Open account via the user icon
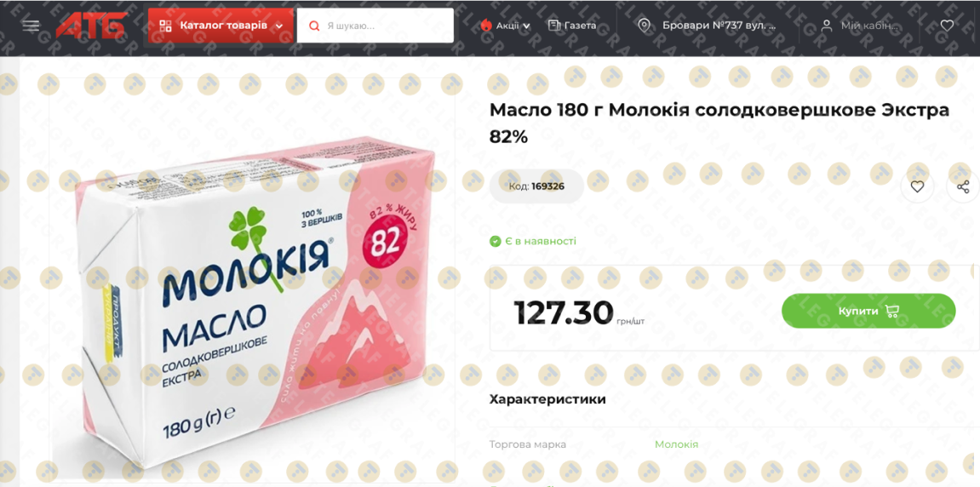Viewport: 980px width, 487px height. click(826, 26)
